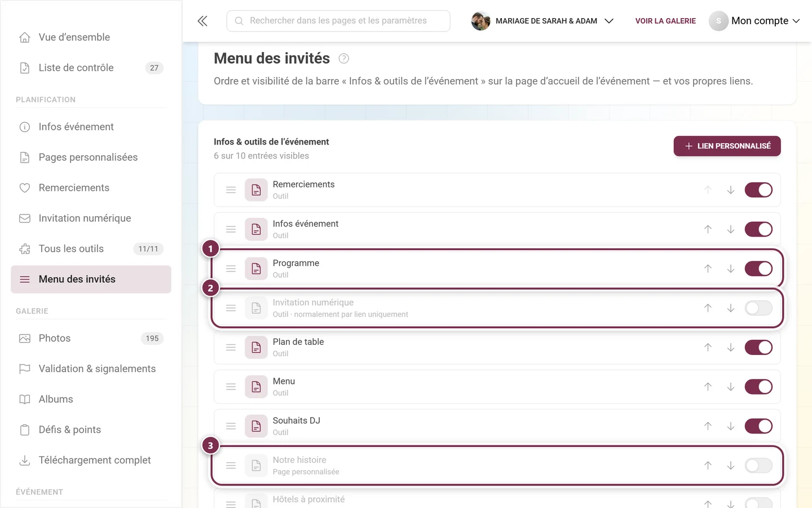Move Programme row down with arrow
The width and height of the screenshot is (812, 508).
coord(730,269)
